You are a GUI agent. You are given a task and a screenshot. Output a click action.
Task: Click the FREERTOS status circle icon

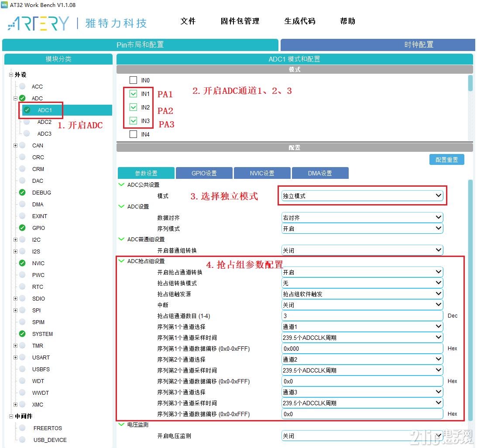[22, 427]
